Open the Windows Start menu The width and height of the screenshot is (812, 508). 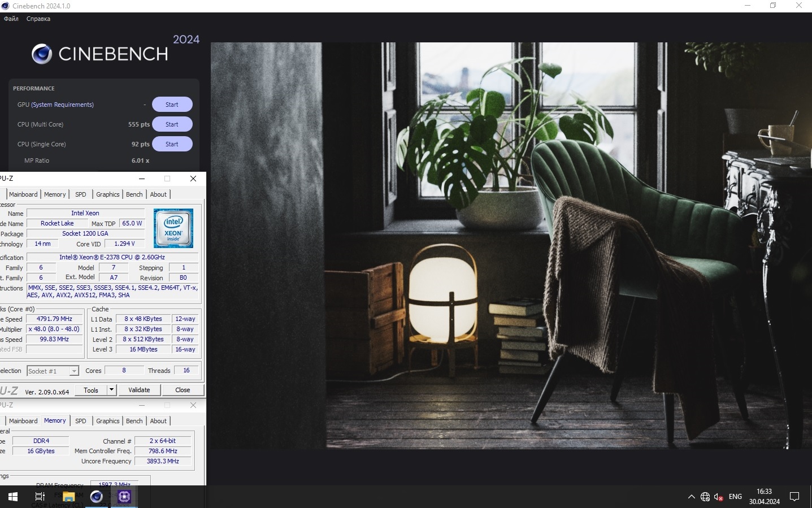(12, 497)
